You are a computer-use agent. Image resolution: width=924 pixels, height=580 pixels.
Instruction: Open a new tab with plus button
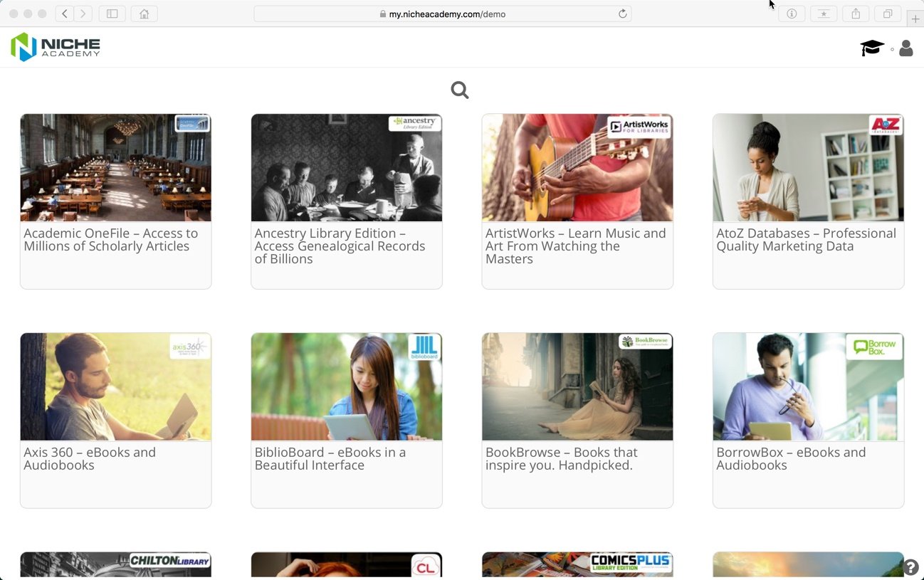915,19
